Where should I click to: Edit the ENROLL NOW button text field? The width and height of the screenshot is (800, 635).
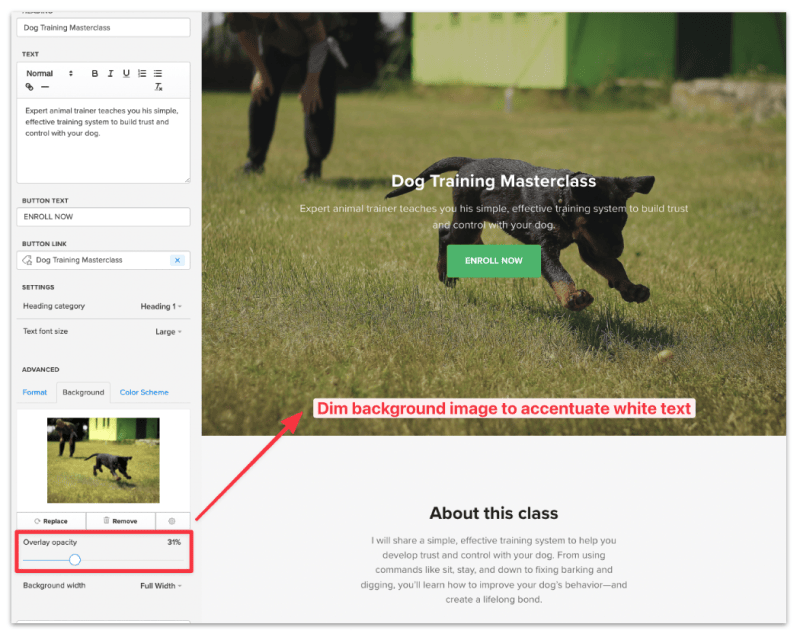[x=103, y=217]
